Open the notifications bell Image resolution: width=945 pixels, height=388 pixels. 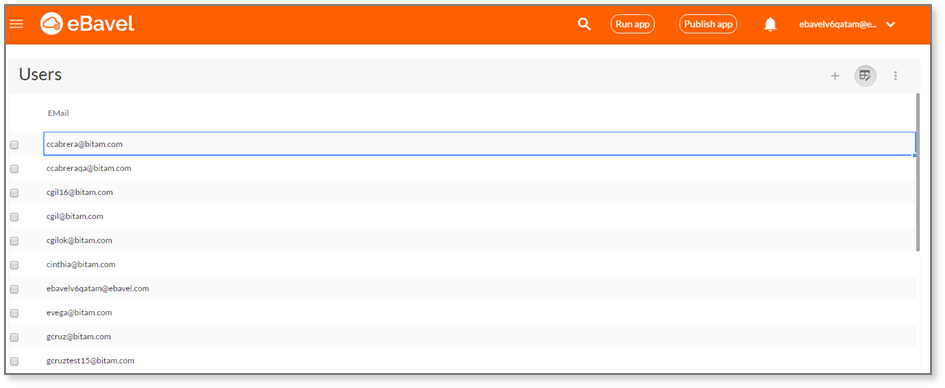click(770, 24)
